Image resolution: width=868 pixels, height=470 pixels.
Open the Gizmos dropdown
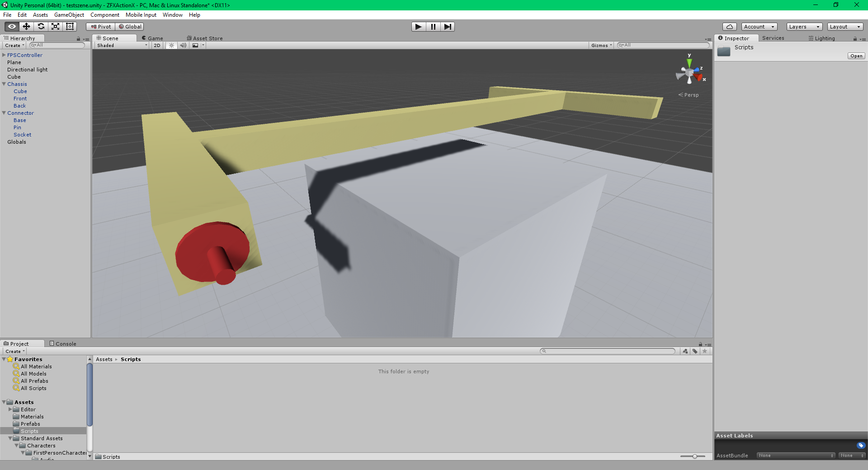pos(601,45)
